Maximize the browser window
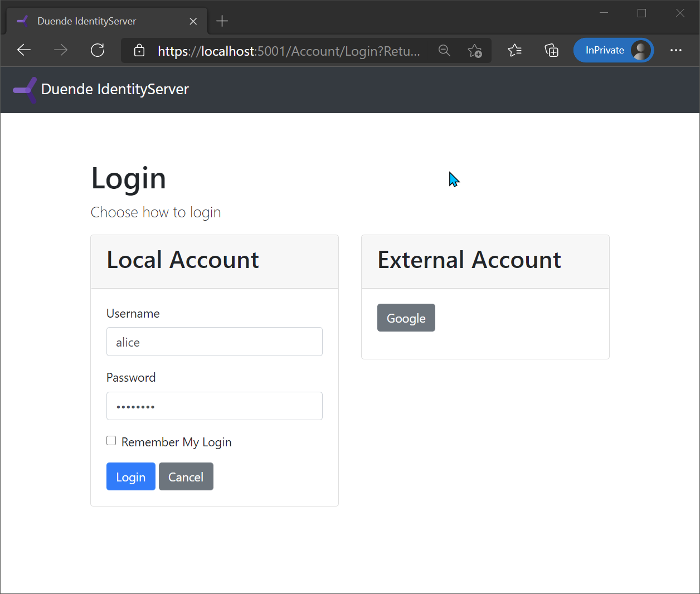Image resolution: width=700 pixels, height=594 pixels. [642, 13]
